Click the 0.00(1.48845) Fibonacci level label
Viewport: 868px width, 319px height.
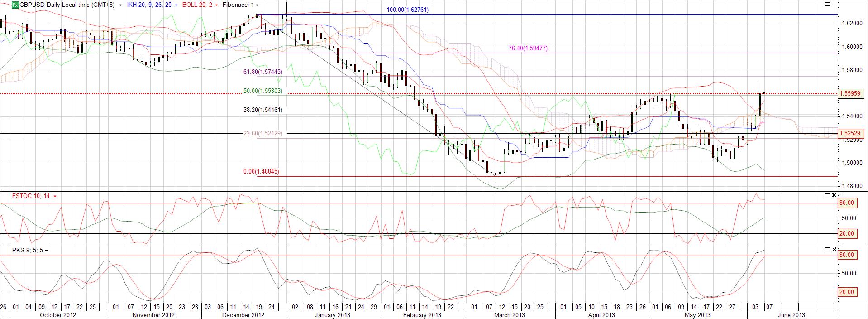(x=261, y=172)
